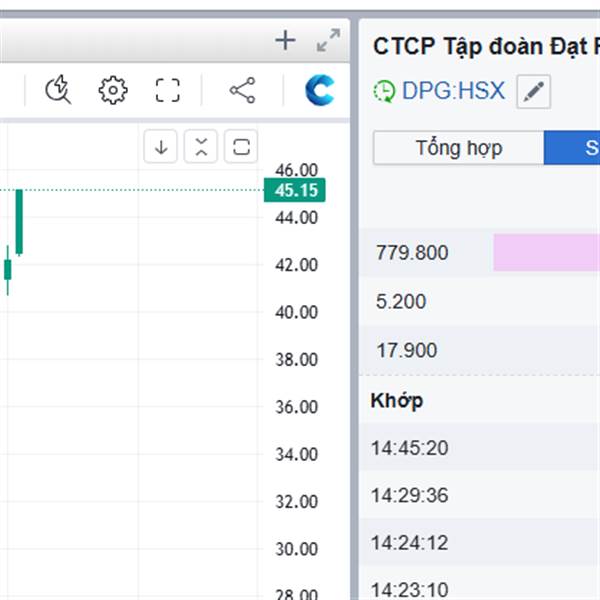The width and height of the screenshot is (600, 600).
Task: Click the plus icon to add a panel
Action: [285, 41]
